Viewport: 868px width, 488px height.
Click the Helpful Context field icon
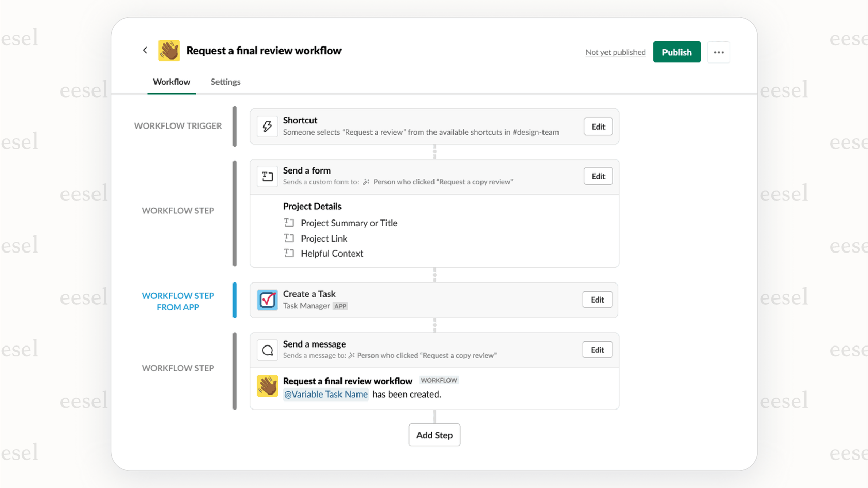tap(289, 253)
